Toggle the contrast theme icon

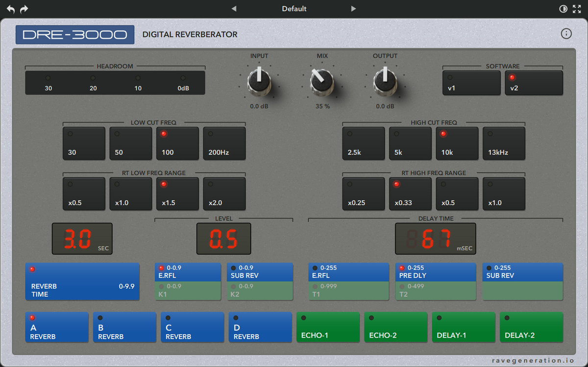point(563,9)
